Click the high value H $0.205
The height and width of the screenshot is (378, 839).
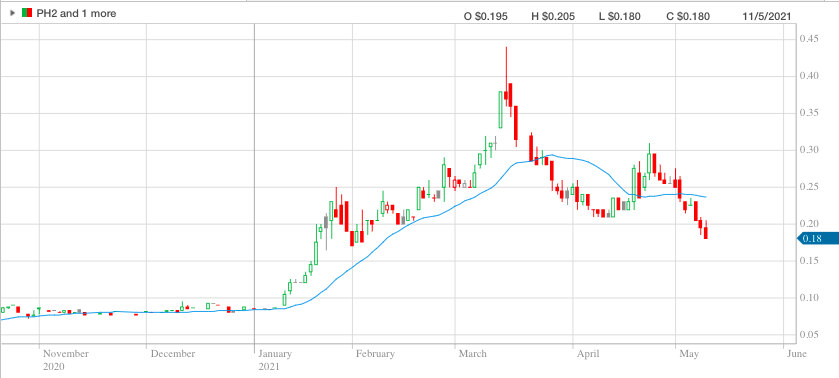pos(553,17)
